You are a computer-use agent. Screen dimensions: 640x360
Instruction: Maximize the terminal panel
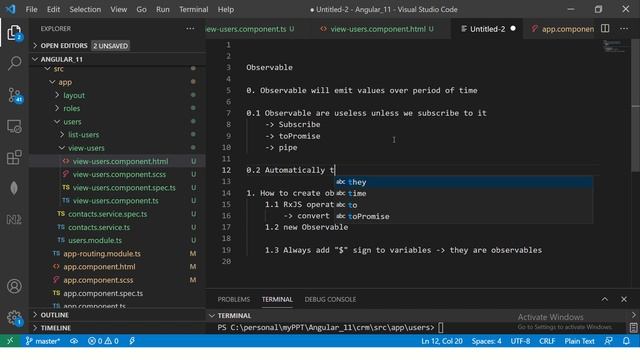[x=604, y=299]
